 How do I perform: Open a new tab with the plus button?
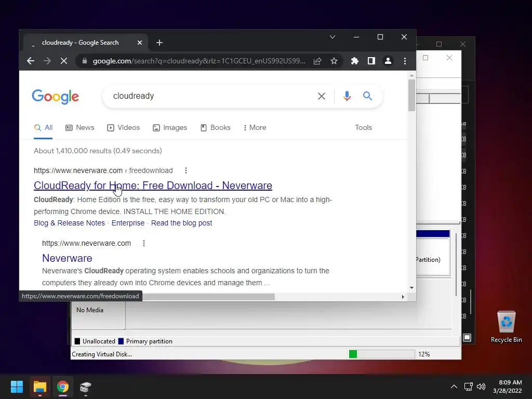tap(159, 43)
